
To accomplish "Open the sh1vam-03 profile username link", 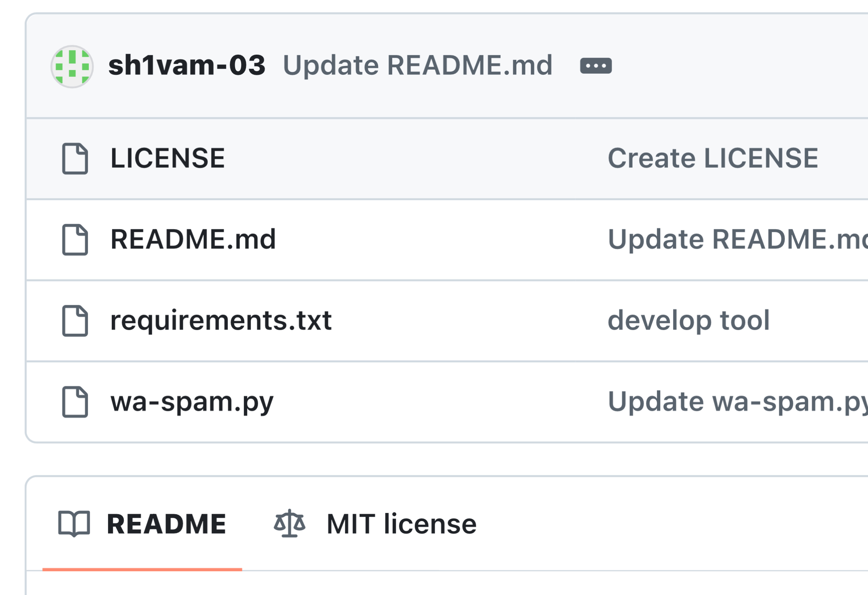I will (187, 65).
